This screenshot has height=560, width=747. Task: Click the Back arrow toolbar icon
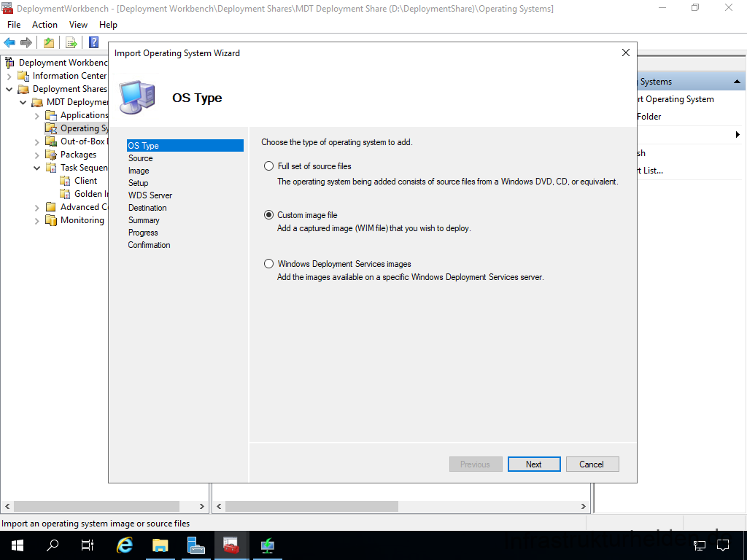pyautogui.click(x=9, y=42)
